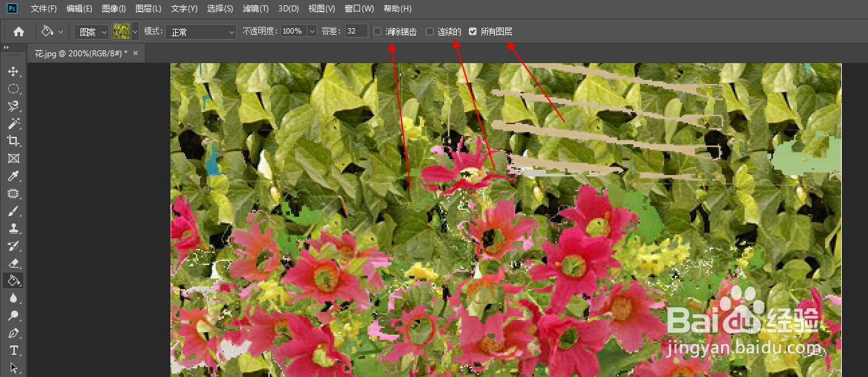Viewport: 868px width, 377px height.
Task: Select the Pen tool
Action: [x=13, y=333]
